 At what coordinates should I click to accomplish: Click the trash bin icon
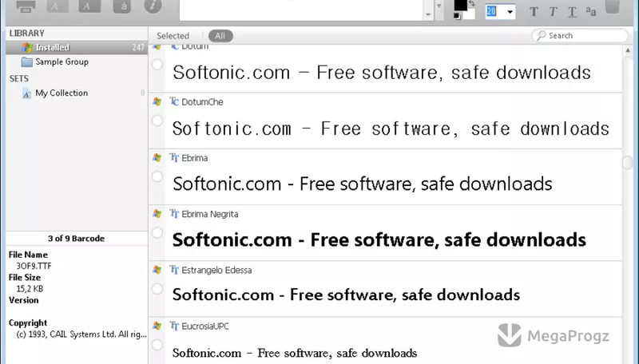click(x=612, y=6)
